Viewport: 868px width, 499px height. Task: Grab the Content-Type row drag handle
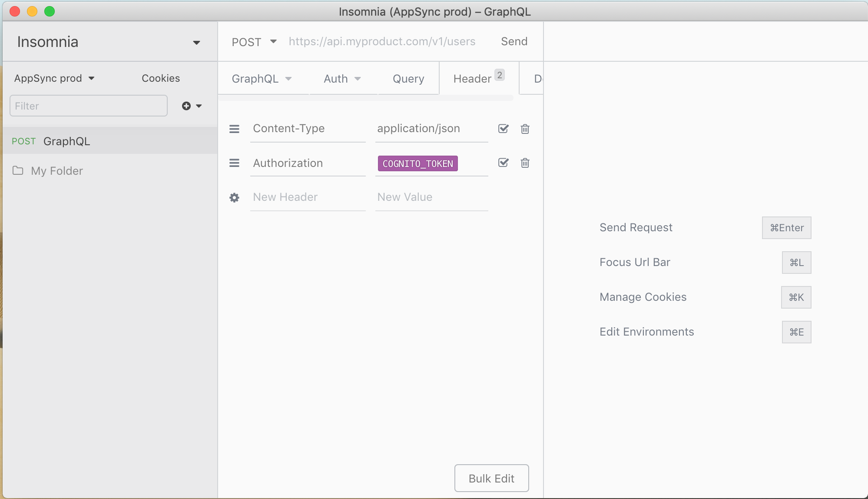tap(234, 129)
